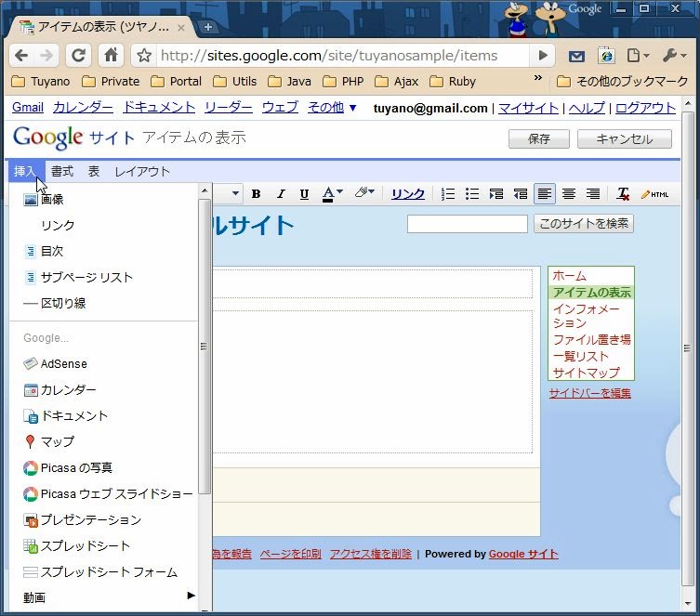The image size is (700, 616).
Task: Insert a bulleted list
Action: click(472, 194)
